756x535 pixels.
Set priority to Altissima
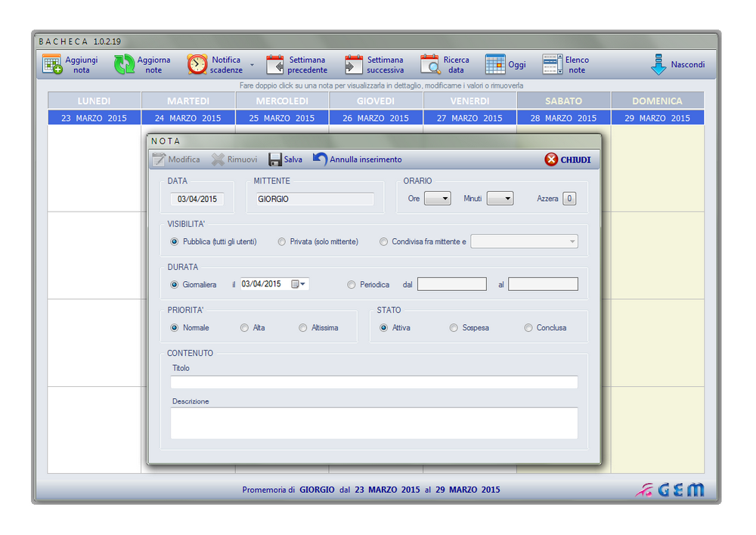point(303,328)
